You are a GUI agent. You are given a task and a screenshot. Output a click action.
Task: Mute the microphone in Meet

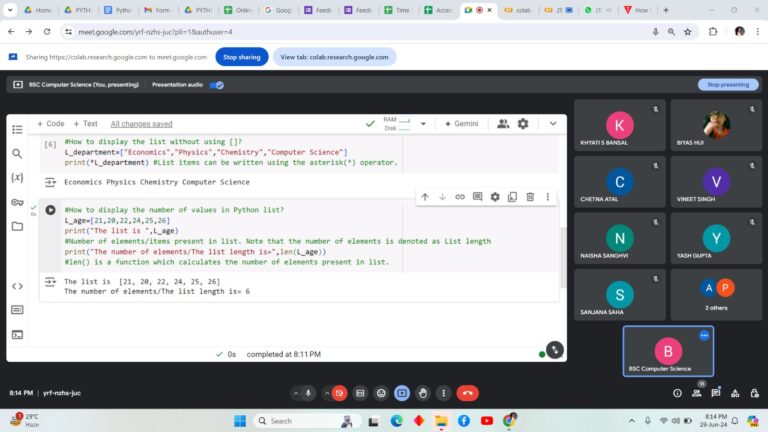(x=309, y=393)
